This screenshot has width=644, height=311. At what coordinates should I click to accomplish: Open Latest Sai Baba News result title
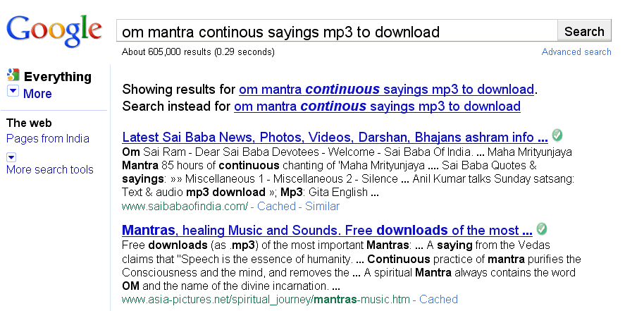335,137
